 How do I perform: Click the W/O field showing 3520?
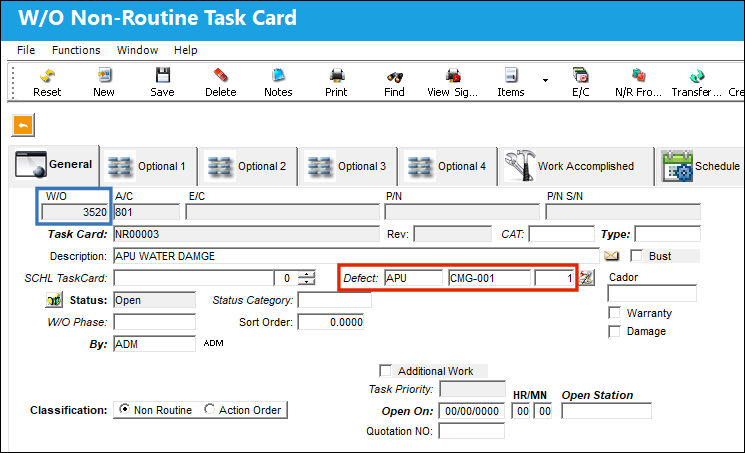(x=75, y=212)
